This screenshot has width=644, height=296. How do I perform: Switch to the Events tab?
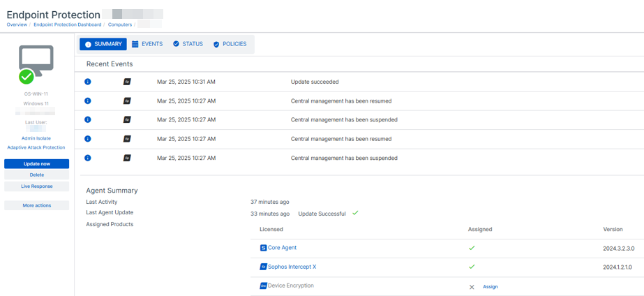tap(147, 44)
